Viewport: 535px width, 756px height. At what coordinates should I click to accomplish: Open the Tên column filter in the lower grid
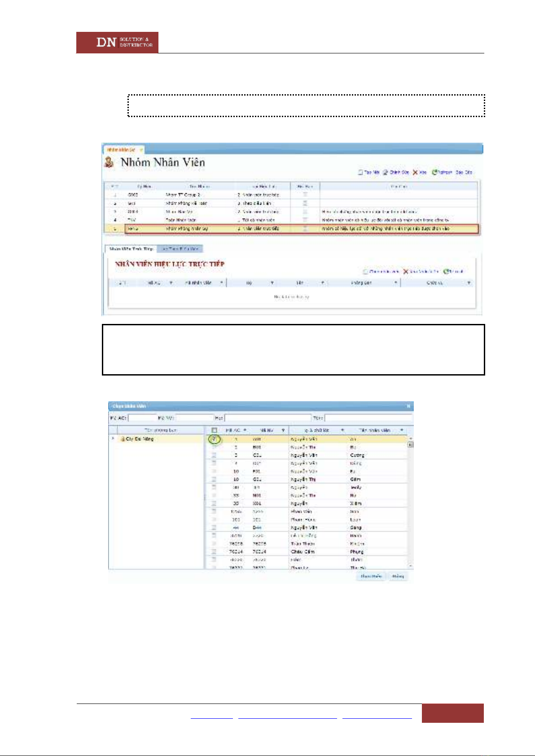click(323, 283)
